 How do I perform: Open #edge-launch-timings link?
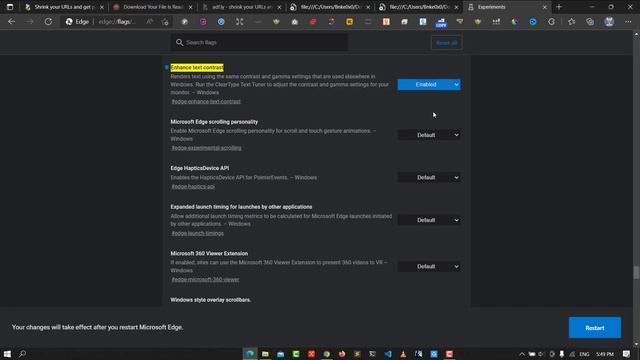tap(198, 233)
